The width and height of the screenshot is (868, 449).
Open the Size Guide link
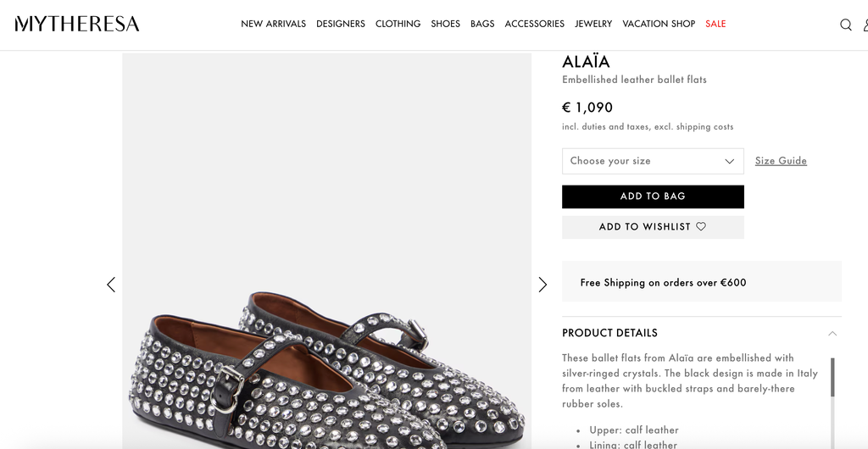coord(781,161)
